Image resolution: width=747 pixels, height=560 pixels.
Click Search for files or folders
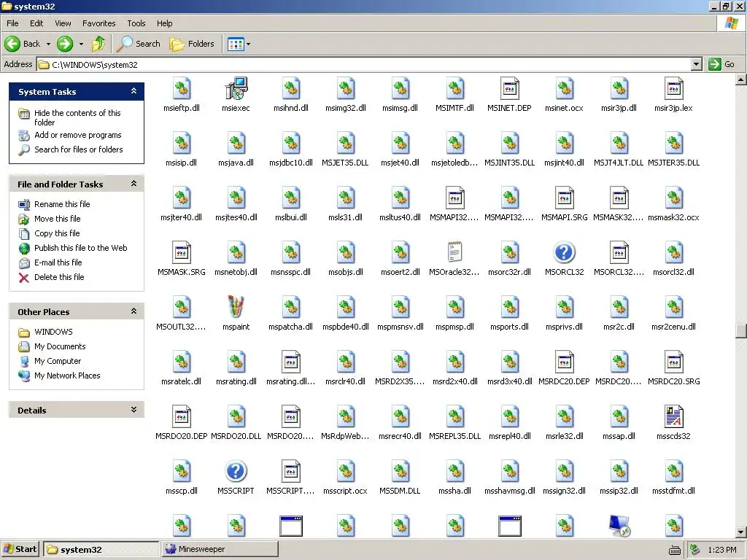[x=79, y=149]
